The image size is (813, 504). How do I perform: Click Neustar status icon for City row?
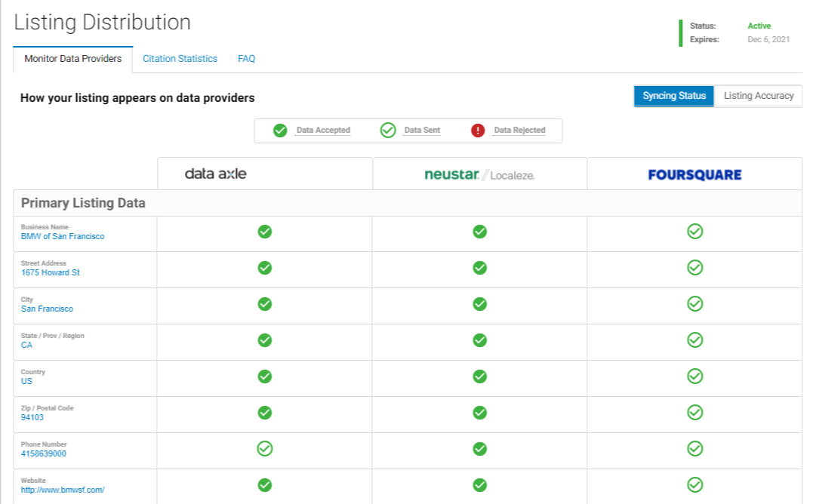[x=479, y=304]
